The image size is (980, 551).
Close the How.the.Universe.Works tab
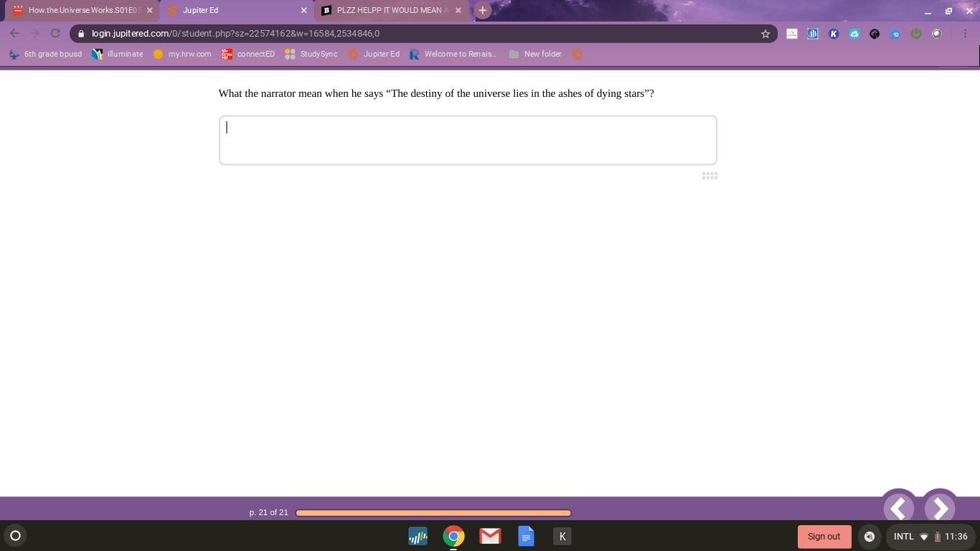(x=149, y=10)
